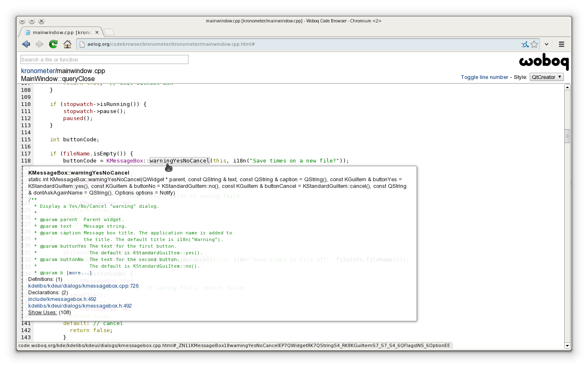The image size is (588, 367).
Task: Expand the [more...] documentation link
Action: (x=79, y=273)
